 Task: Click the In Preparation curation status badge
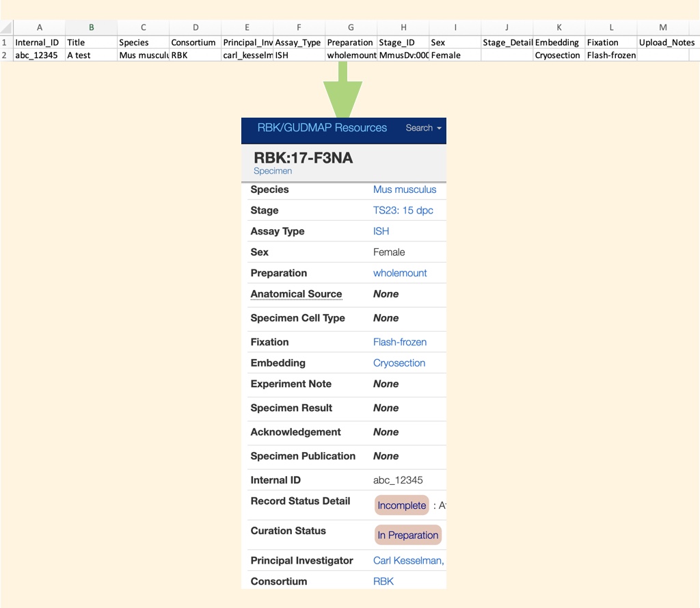(408, 536)
